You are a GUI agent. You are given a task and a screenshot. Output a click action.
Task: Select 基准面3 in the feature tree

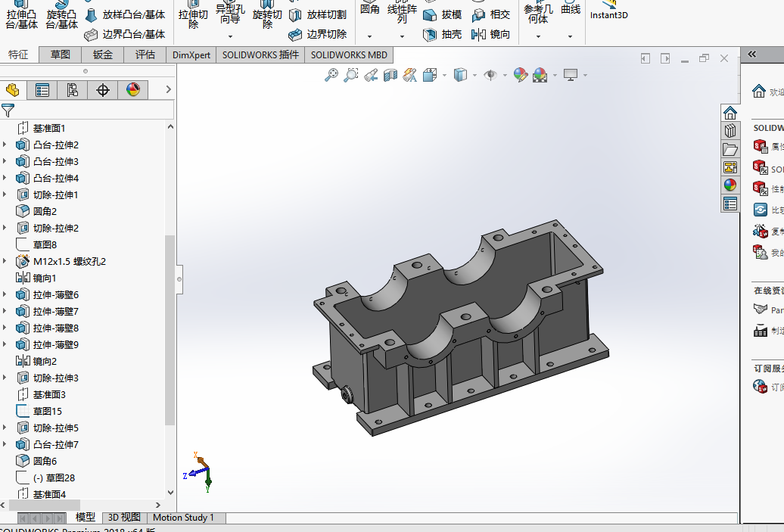pos(41,394)
